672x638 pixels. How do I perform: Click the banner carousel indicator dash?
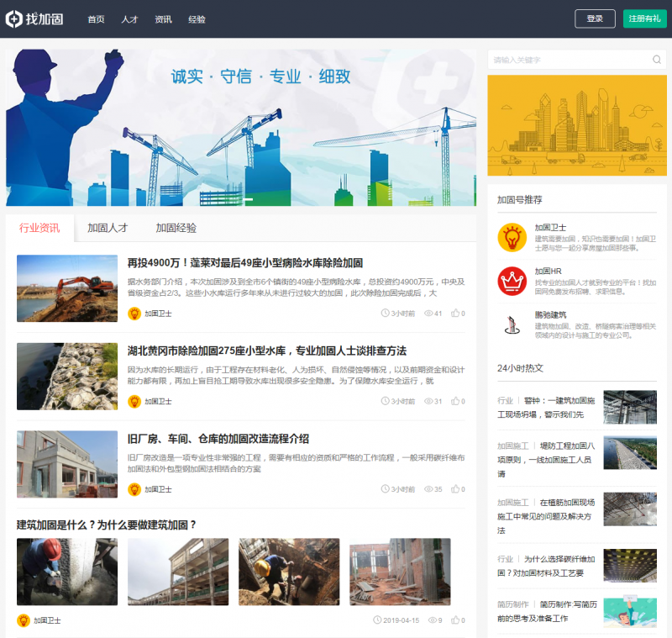248,199
